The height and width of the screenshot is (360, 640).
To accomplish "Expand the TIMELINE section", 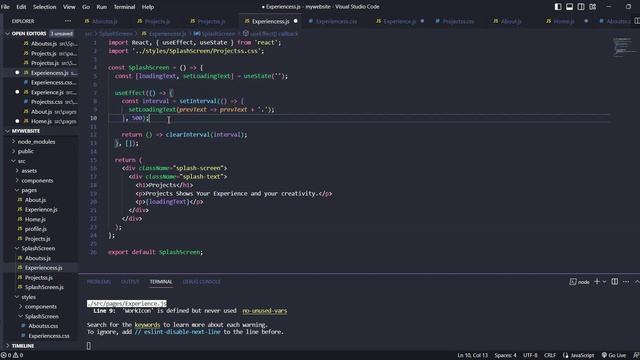I will pos(22,346).
